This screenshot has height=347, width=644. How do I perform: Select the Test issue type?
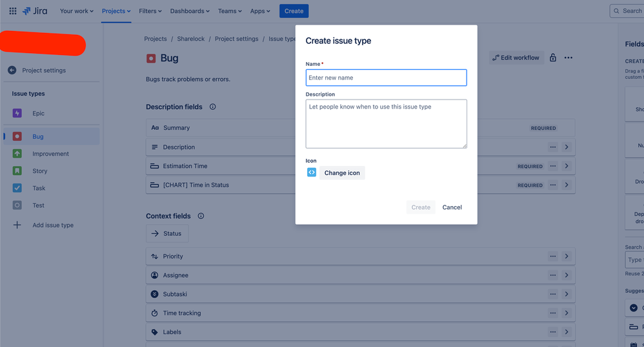click(x=52, y=205)
